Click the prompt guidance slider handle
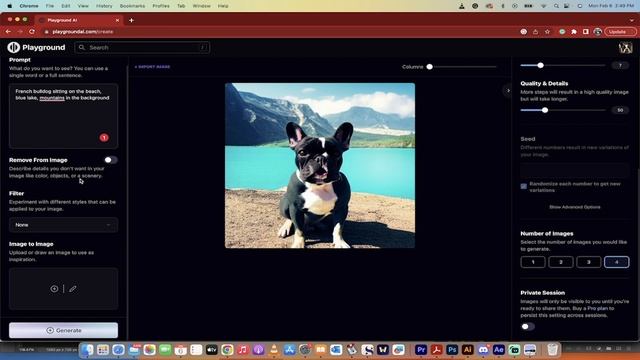 [540, 65]
